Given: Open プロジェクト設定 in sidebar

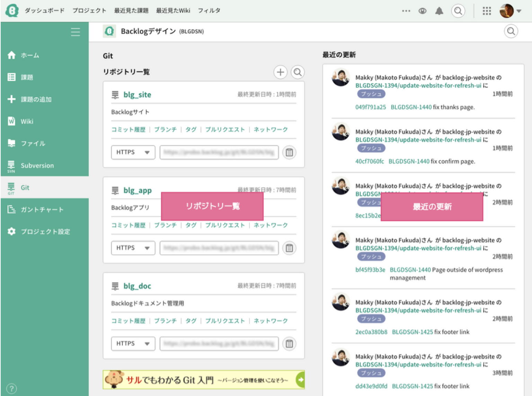Looking at the screenshot, I should [x=45, y=231].
